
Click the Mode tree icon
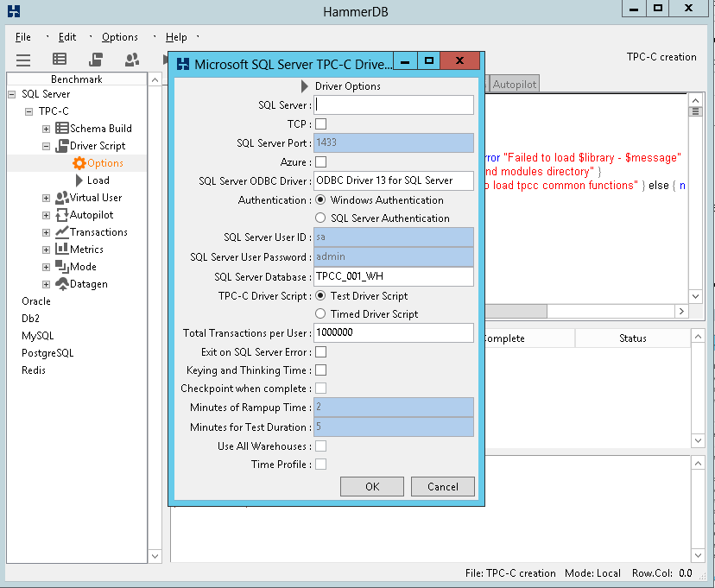point(62,266)
